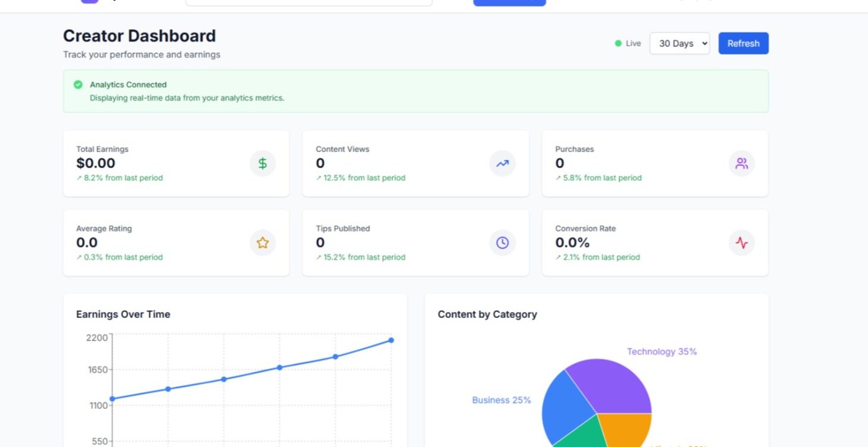Click the green checkmark in Analytics Connected banner
This screenshot has height=447, width=868.
point(78,84)
